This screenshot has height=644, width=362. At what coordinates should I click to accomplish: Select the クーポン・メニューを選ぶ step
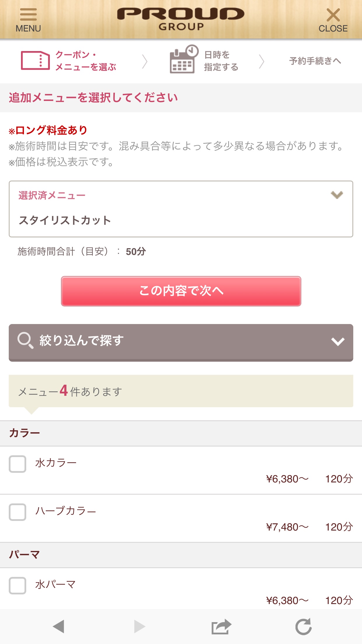click(85, 61)
